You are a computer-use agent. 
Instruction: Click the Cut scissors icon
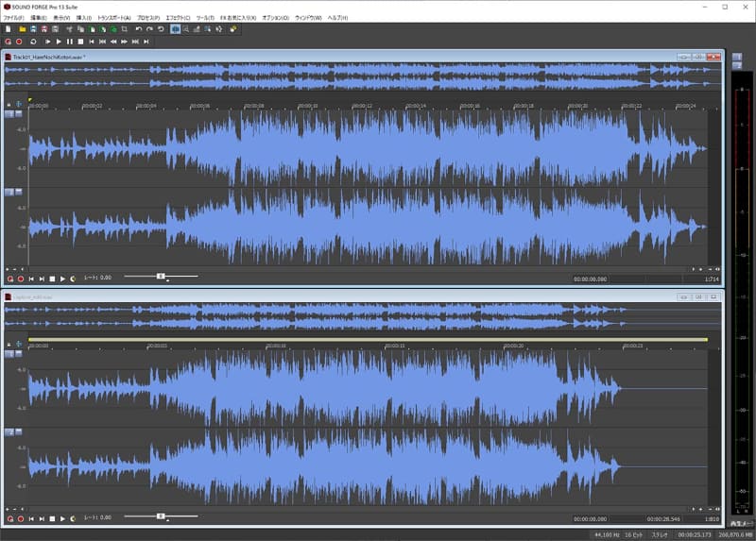(x=69, y=29)
